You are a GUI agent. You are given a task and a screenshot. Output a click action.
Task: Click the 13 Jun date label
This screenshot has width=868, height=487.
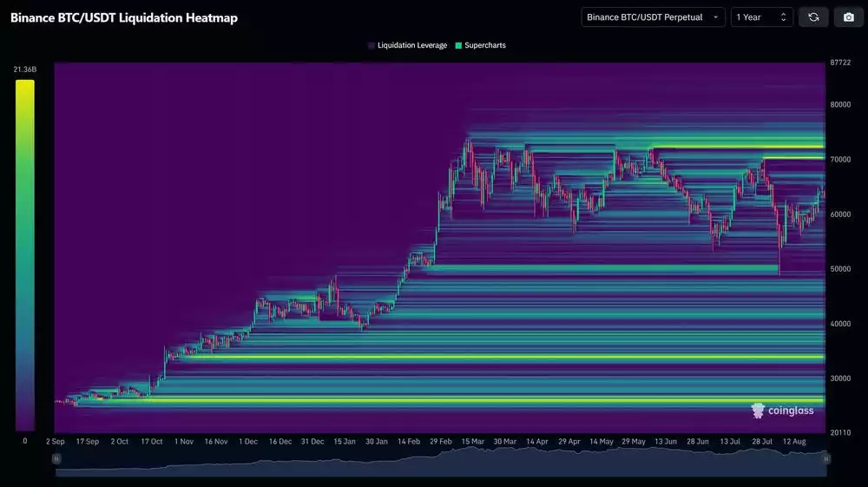point(666,442)
